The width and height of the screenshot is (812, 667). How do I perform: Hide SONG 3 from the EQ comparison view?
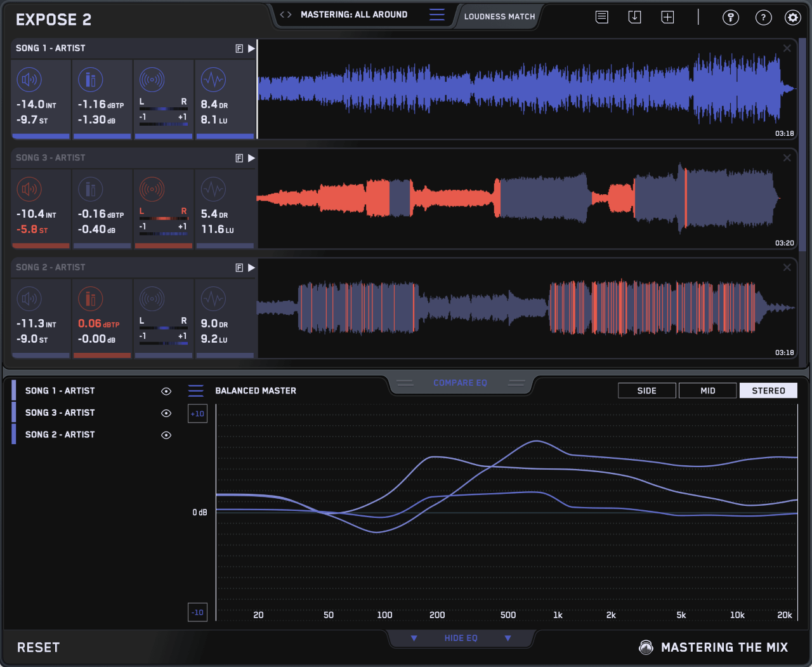coord(166,413)
